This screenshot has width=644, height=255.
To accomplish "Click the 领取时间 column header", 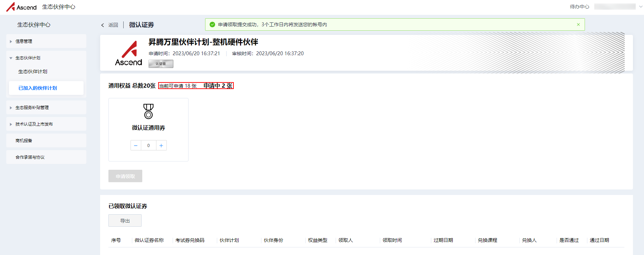I will coord(392,240).
